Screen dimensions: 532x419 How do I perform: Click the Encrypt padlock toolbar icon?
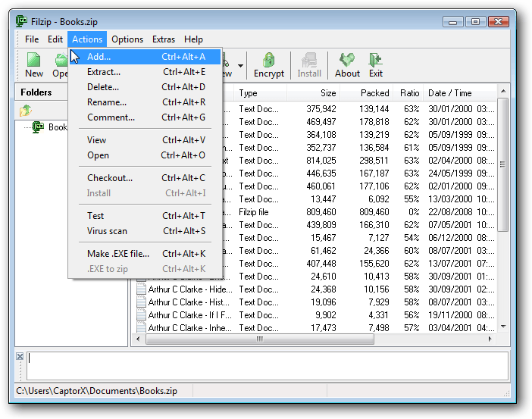[x=269, y=60]
